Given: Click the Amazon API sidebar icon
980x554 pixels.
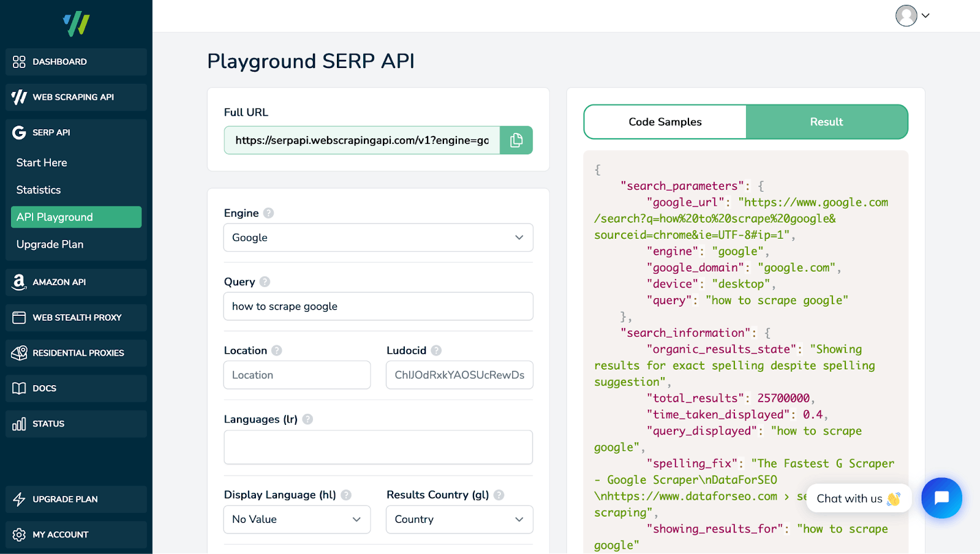Looking at the screenshot, I should point(19,282).
